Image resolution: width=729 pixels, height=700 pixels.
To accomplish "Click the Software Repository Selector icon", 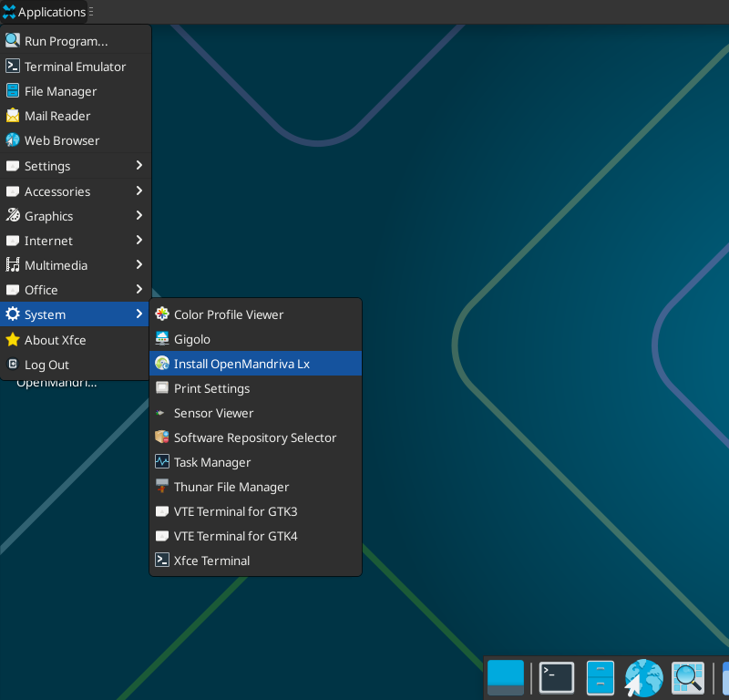I will (162, 437).
